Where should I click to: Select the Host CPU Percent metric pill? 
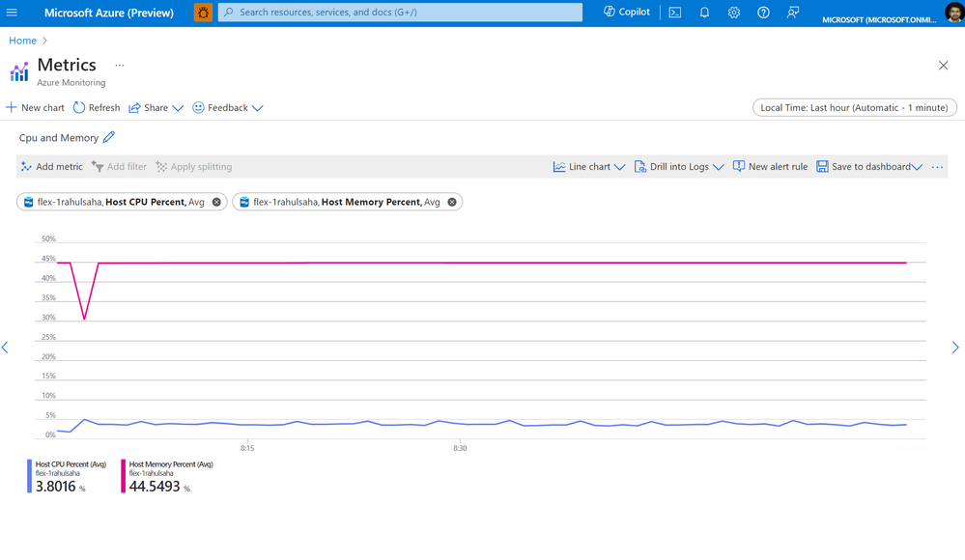[x=122, y=202]
